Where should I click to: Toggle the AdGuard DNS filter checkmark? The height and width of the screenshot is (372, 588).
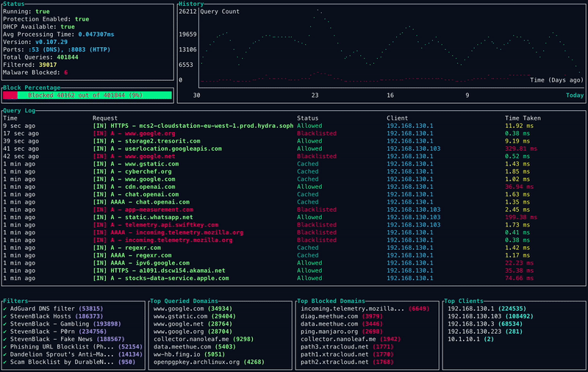pos(5,309)
